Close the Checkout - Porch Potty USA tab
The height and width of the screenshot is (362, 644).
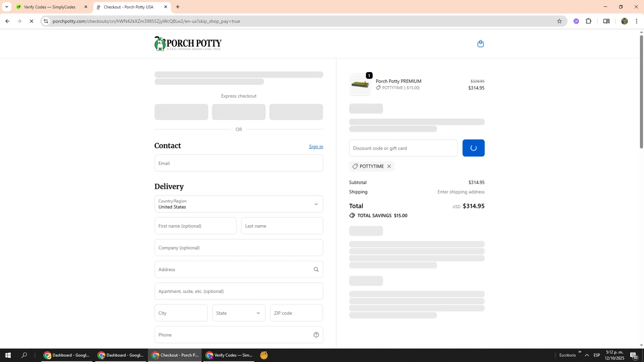(x=166, y=7)
